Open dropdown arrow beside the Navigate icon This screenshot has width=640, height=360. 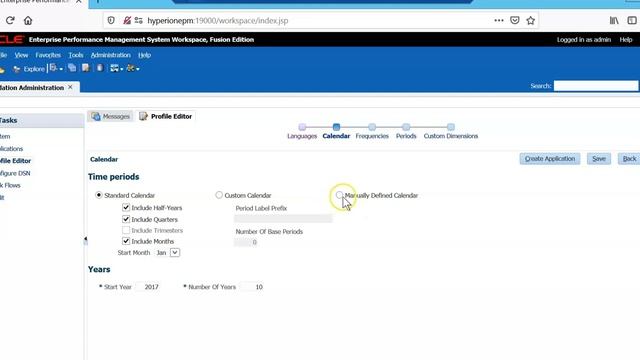pyautogui.click(x=122, y=69)
